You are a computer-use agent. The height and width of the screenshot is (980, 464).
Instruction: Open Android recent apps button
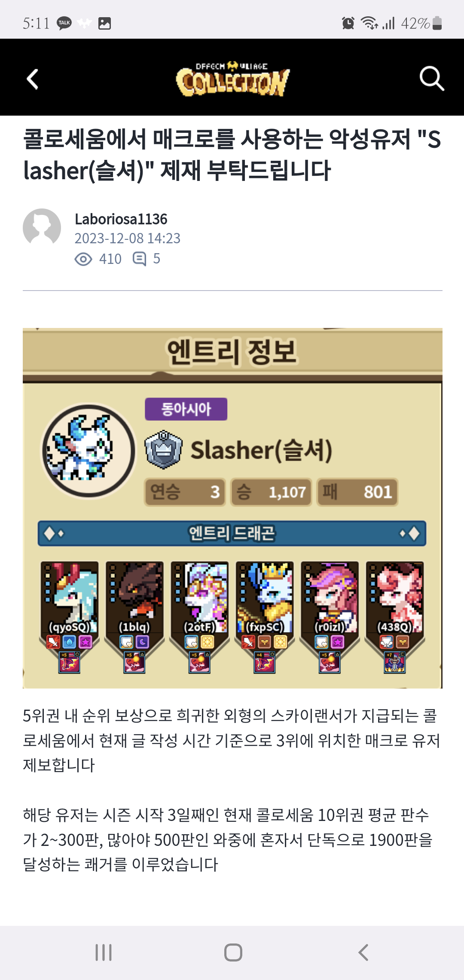(104, 952)
